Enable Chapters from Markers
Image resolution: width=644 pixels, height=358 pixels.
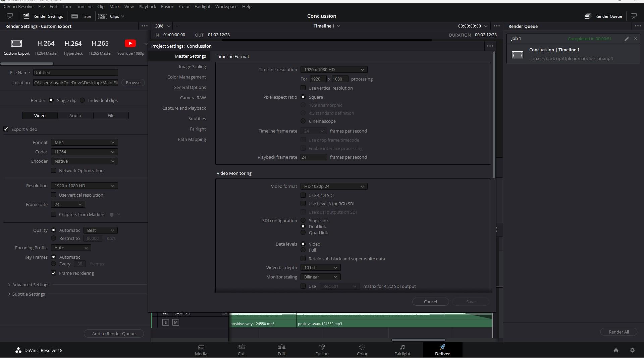54,214
